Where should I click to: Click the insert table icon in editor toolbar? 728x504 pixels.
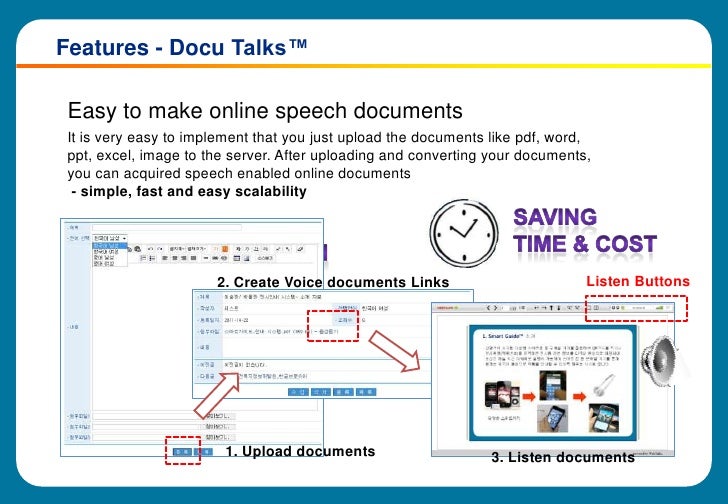[x=237, y=258]
